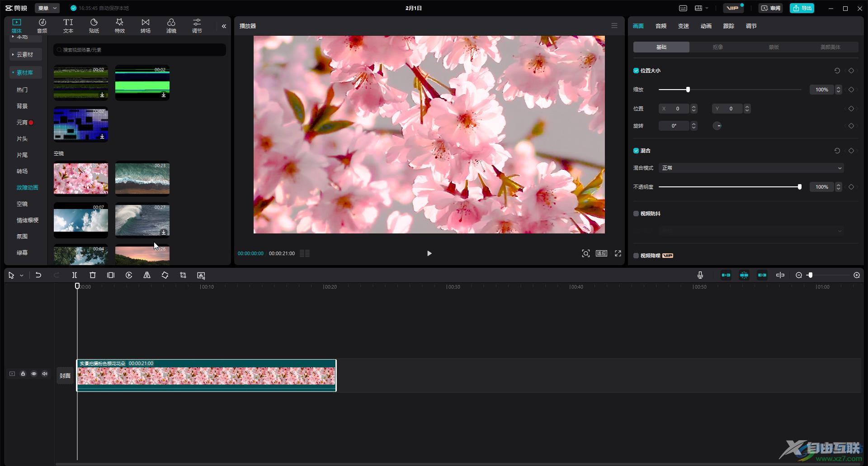The height and width of the screenshot is (466, 868).
Task: Click the player snapshot focus icon
Action: coord(586,253)
